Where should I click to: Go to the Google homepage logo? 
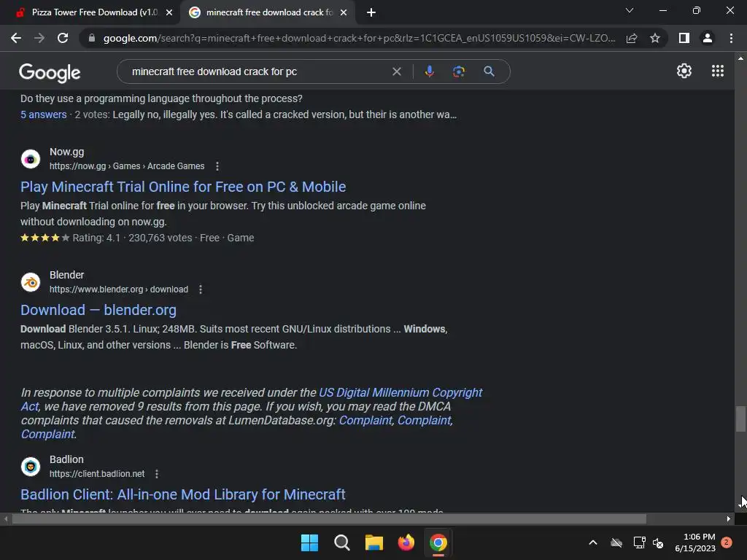(x=50, y=72)
